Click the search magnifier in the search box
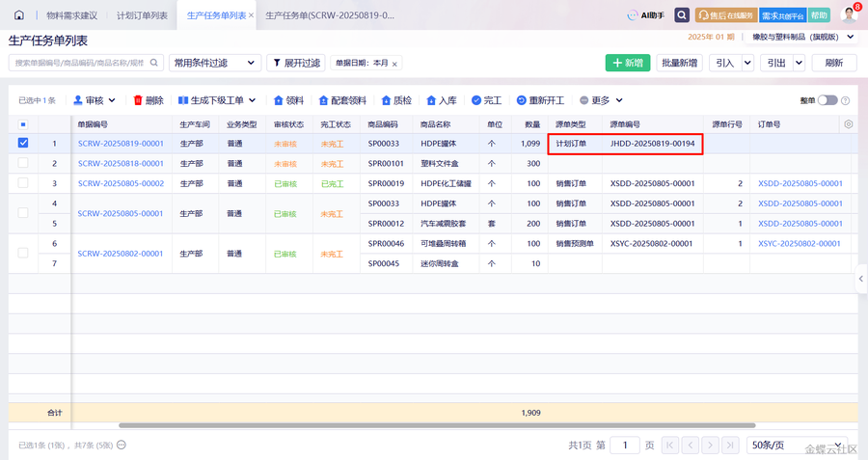The height and width of the screenshot is (460, 868). (154, 63)
